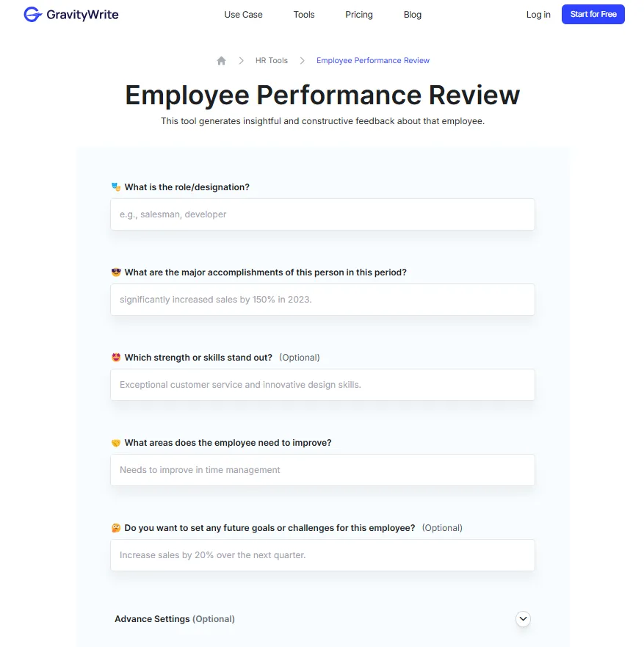The image size is (644, 647).
Task: Click the 'This tool generates insightful' description text
Action: (322, 121)
